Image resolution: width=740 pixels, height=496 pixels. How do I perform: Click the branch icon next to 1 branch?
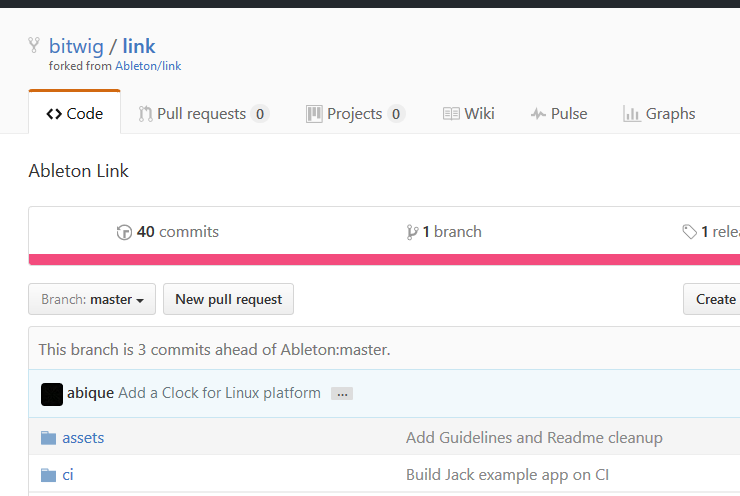pyautogui.click(x=412, y=232)
